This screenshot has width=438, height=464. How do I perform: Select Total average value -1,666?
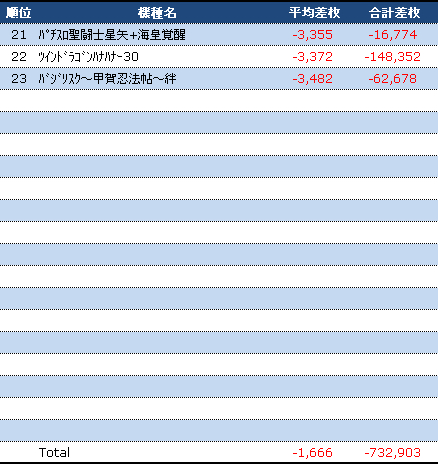[x=312, y=453]
